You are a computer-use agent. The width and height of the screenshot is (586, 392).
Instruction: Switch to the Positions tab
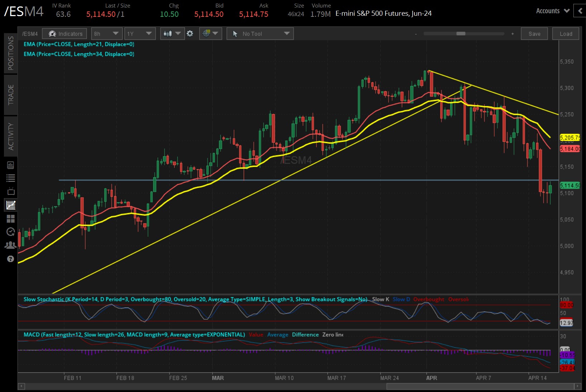(11, 53)
